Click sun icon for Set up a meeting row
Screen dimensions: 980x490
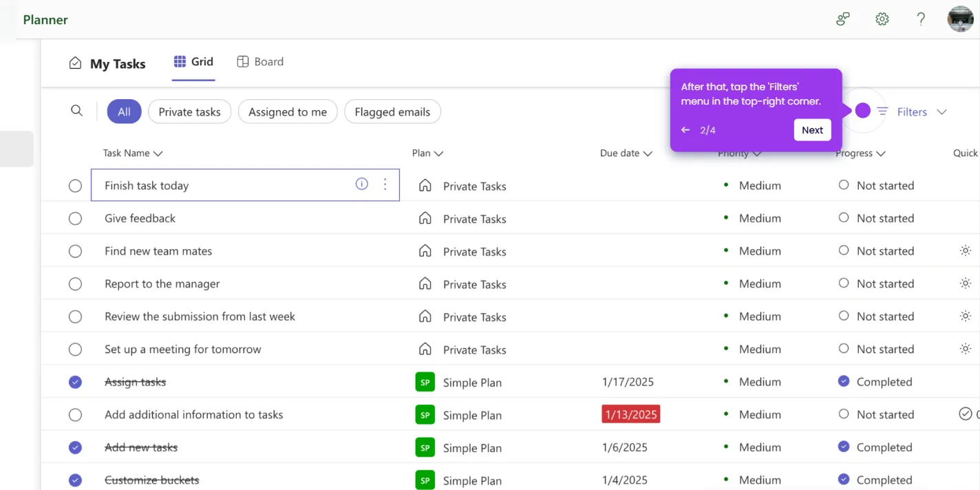pyautogui.click(x=966, y=349)
